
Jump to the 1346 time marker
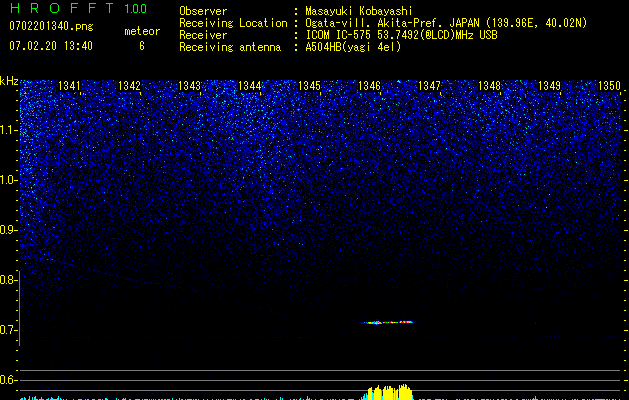(369, 87)
